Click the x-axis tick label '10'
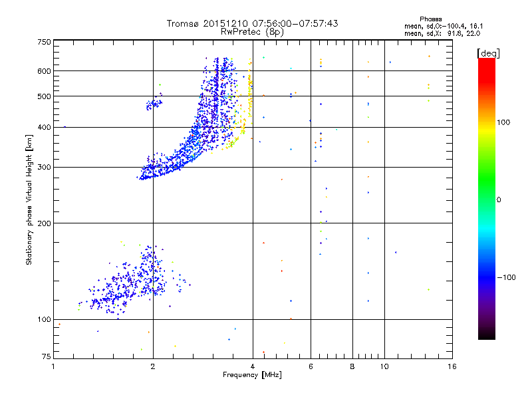 pos(384,366)
